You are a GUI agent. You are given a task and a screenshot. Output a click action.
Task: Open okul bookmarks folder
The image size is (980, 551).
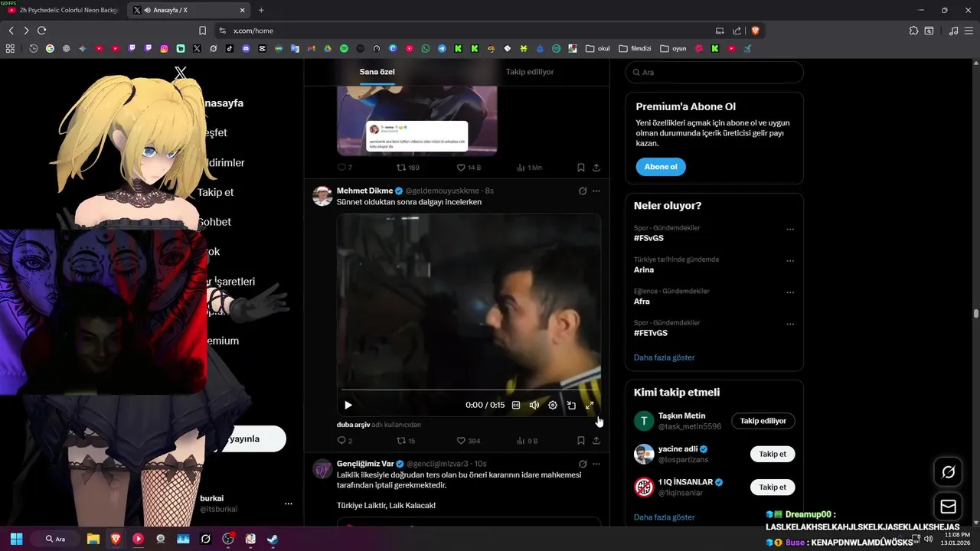pos(598,48)
